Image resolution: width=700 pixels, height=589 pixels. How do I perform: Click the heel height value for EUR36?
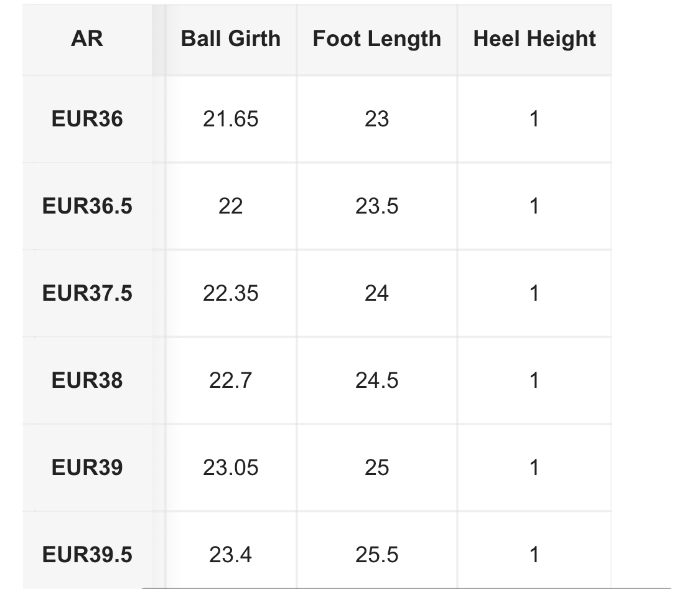(x=534, y=119)
